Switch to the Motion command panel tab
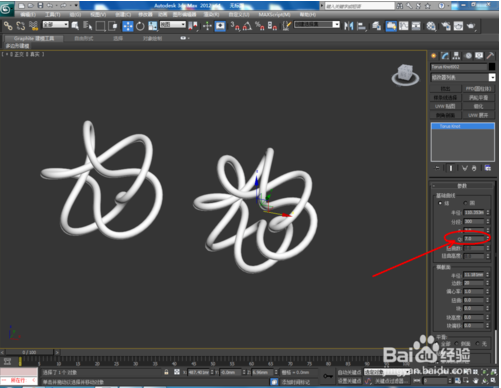501x388 pixels. coord(468,56)
